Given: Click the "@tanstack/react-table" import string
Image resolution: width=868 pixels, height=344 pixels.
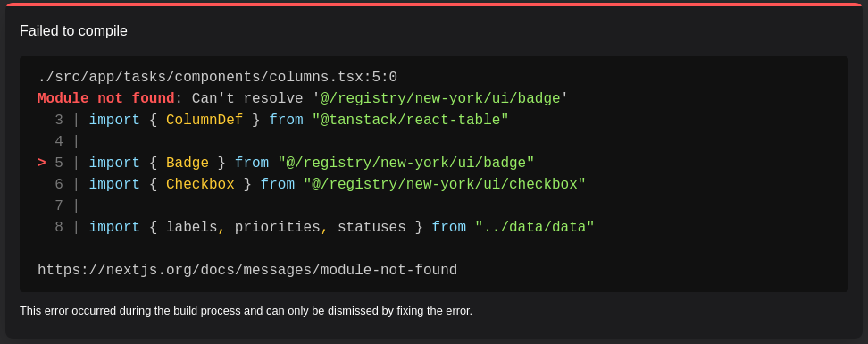Looking at the screenshot, I should click(410, 120).
